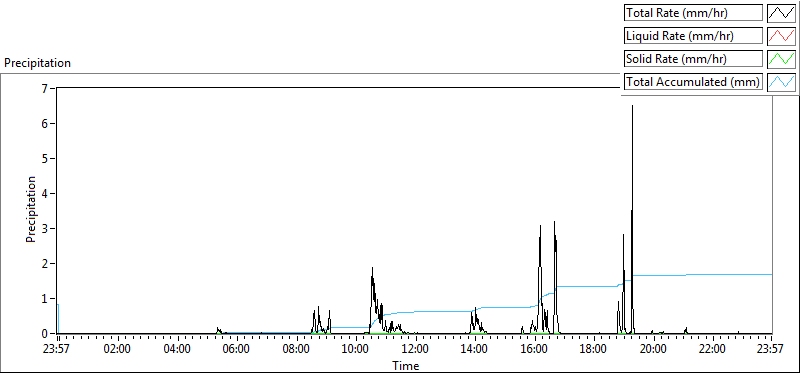800x373 pixels.
Task: Click the 23:57 end time axis label
Action: [771, 349]
